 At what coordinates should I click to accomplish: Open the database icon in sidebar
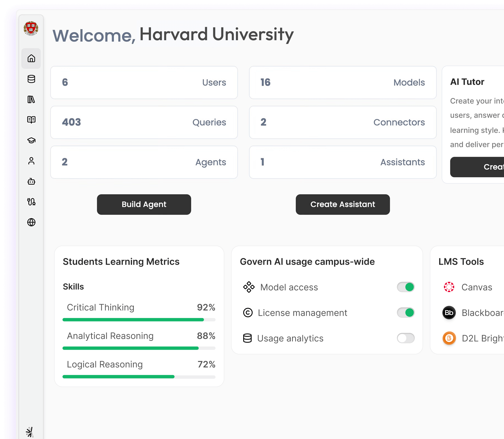(x=31, y=79)
